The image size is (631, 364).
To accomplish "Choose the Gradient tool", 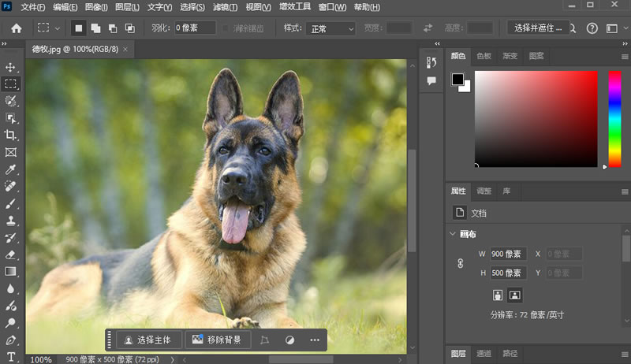I will click(x=11, y=272).
